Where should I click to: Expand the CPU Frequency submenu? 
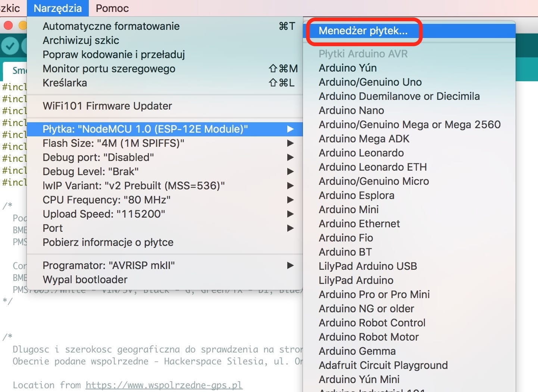point(165,200)
